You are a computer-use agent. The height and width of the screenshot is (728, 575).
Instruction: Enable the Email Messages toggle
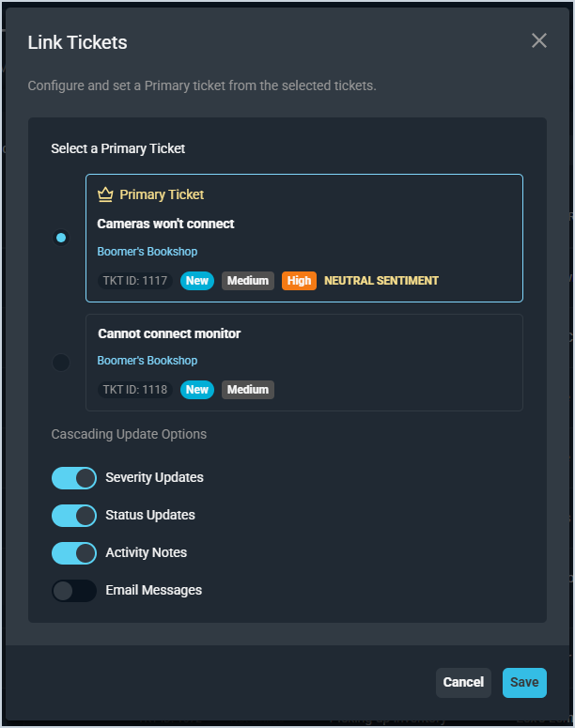click(x=74, y=591)
